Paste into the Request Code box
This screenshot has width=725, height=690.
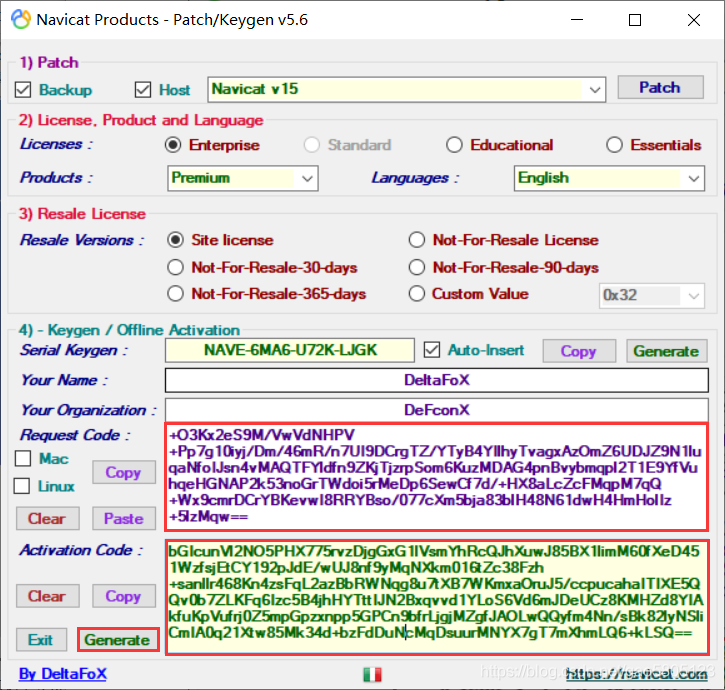point(123,518)
